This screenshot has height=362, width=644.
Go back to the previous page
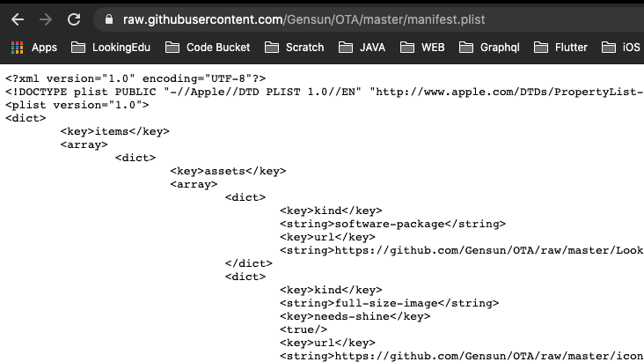point(17,18)
